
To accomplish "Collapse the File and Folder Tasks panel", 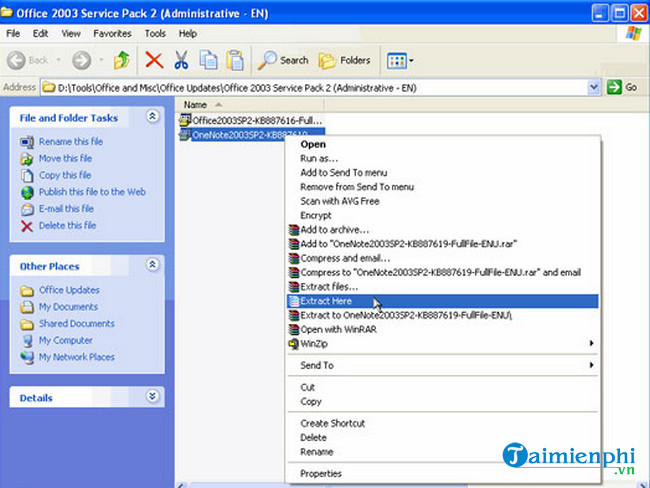I will coord(152,117).
